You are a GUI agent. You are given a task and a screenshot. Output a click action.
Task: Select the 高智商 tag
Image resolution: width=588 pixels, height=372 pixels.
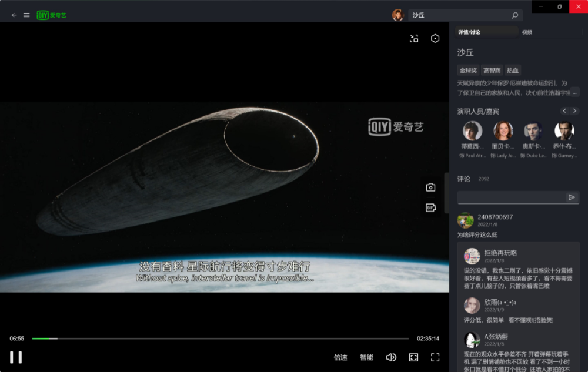coord(492,71)
